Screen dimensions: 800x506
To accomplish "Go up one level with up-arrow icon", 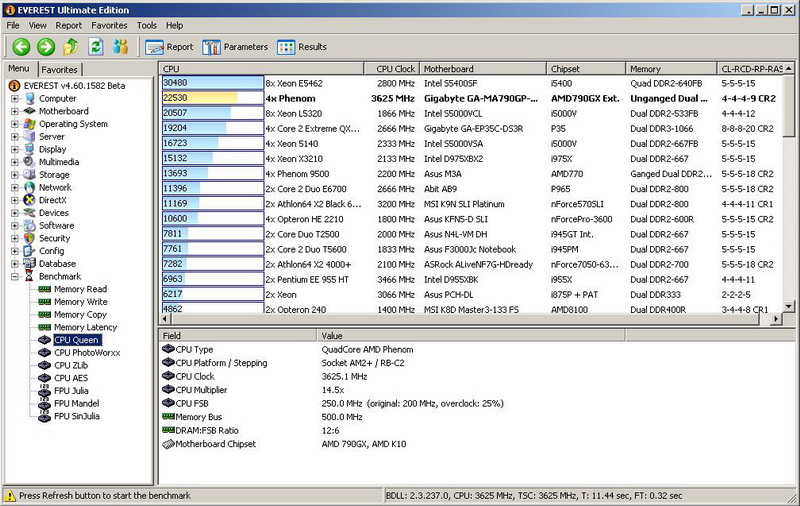I will [x=70, y=47].
